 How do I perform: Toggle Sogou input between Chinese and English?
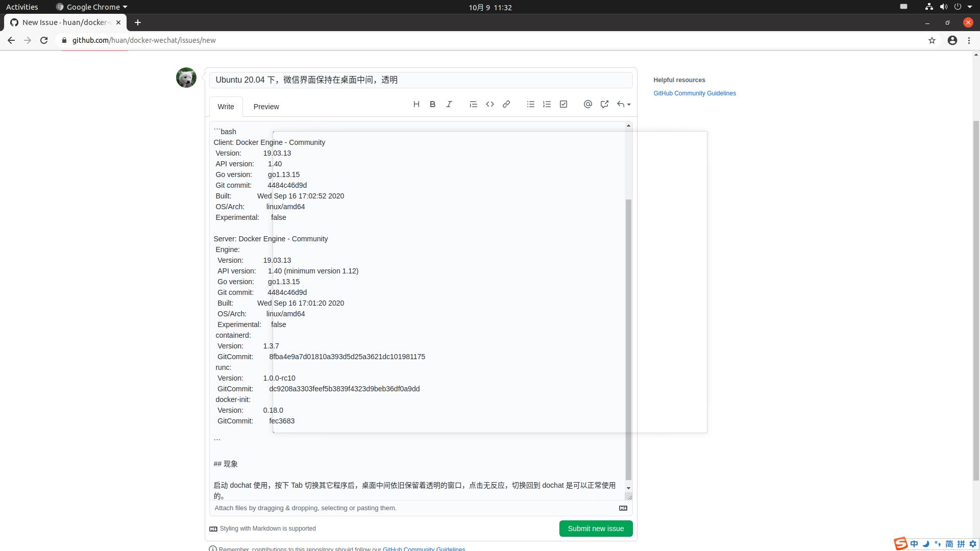[913, 544]
